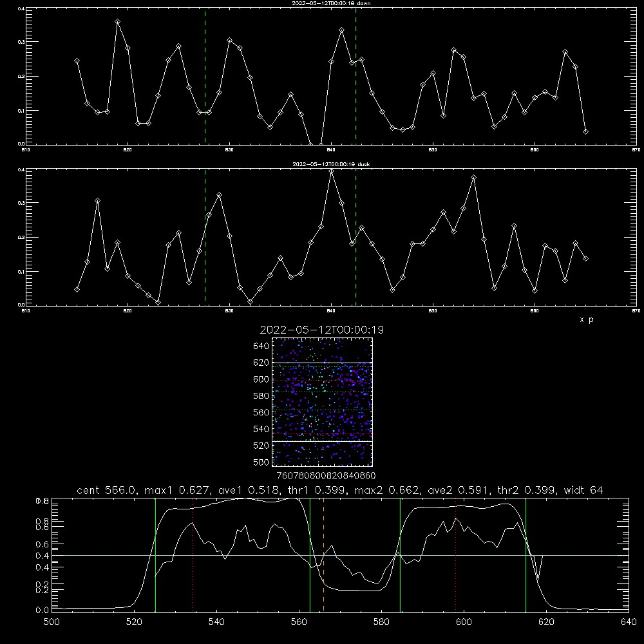Click the dawn peak data point near 819
Image resolution: width=644 pixels, height=644 pixels.
point(117,21)
